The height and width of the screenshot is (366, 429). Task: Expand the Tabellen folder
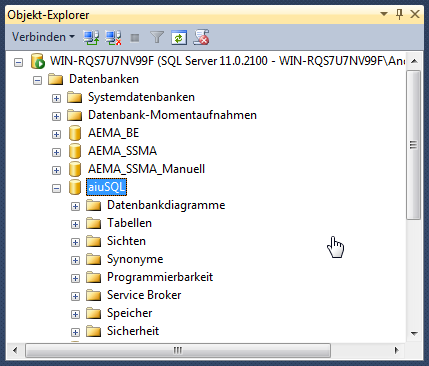75,224
